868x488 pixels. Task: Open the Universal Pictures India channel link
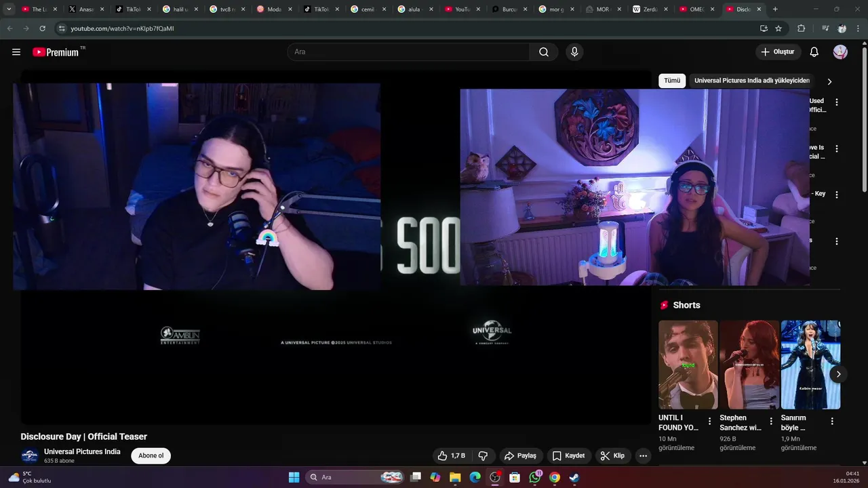pyautogui.click(x=82, y=451)
